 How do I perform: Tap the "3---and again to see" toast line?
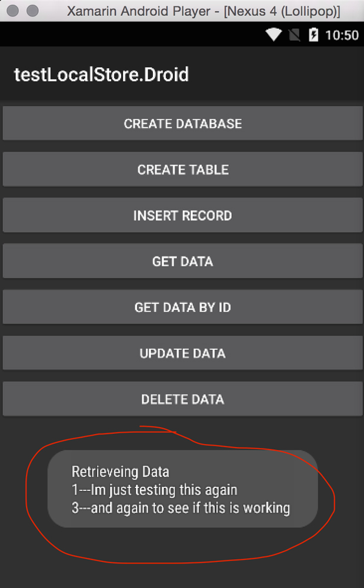click(x=181, y=507)
